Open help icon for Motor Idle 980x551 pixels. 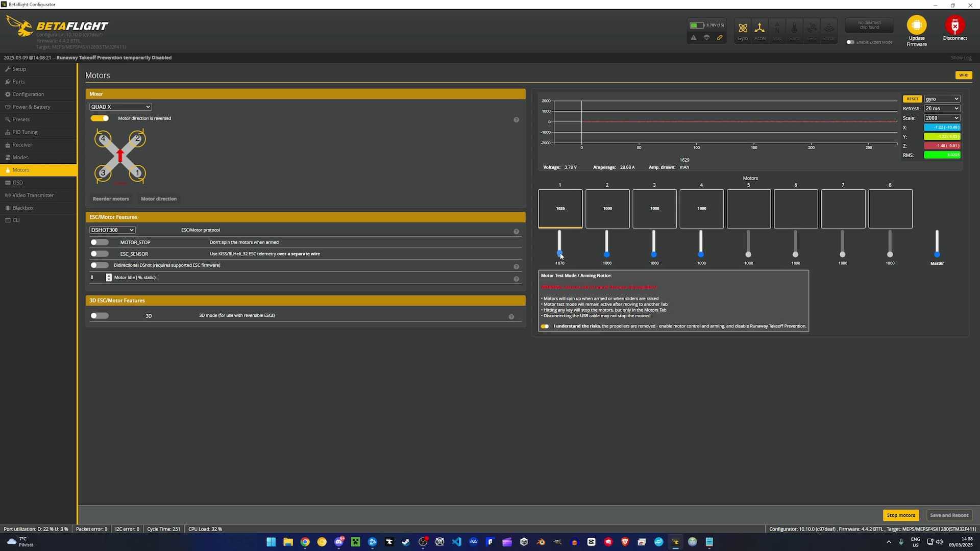click(516, 279)
